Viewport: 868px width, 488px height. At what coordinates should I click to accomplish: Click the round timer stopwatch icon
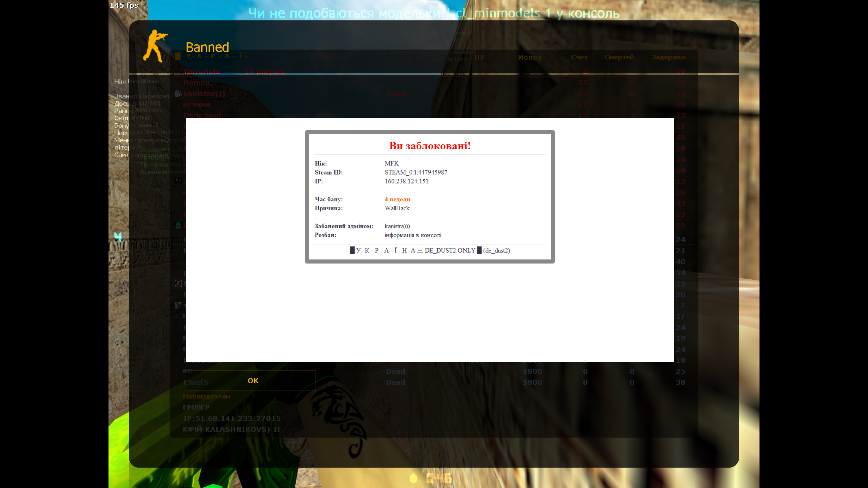[x=413, y=478]
